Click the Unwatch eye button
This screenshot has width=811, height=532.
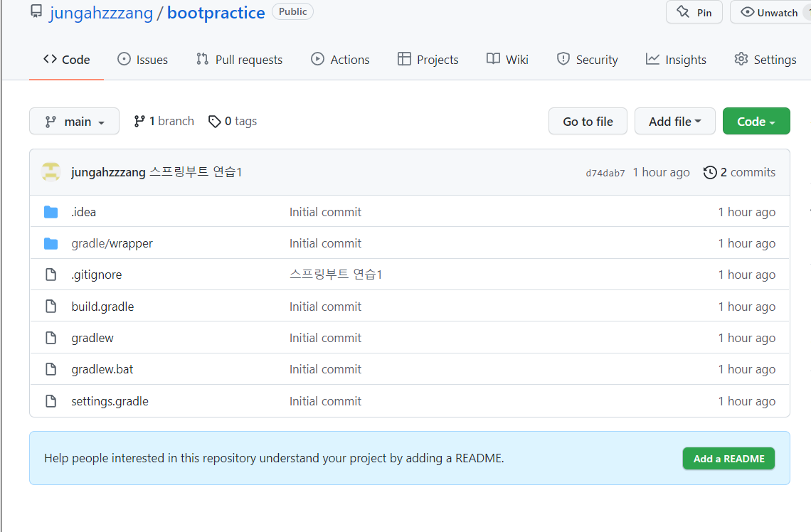point(770,12)
